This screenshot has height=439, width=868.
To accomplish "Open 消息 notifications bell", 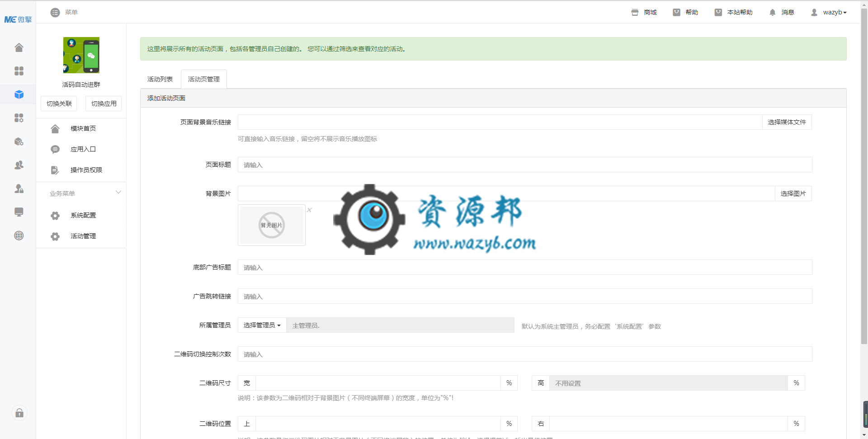I will 782,12.
